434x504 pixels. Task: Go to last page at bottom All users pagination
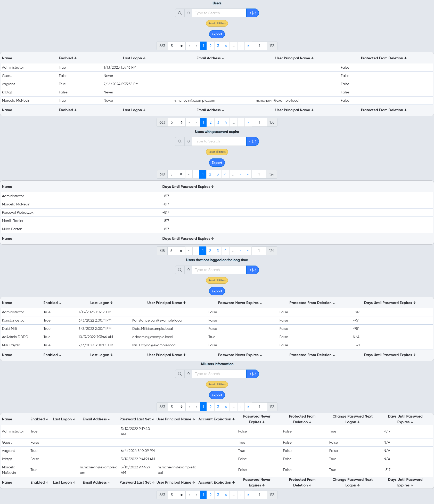(248, 495)
